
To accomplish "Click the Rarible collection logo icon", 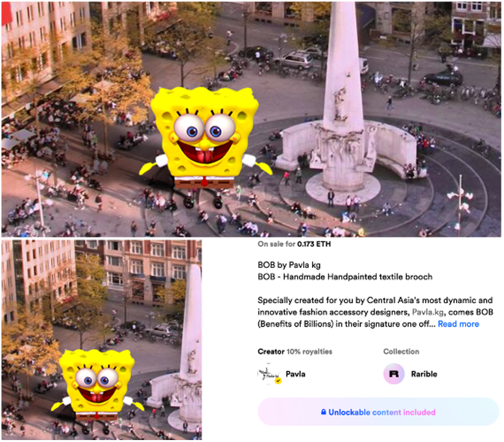I will (x=394, y=374).
